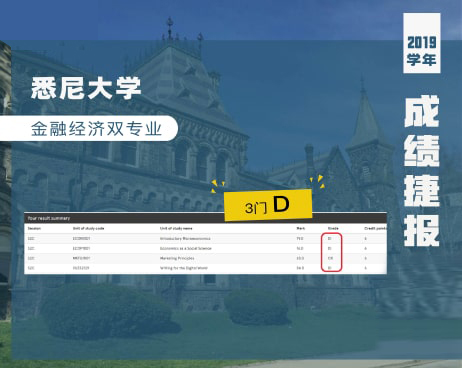Click the '2019 学年' white badge

coord(422,43)
